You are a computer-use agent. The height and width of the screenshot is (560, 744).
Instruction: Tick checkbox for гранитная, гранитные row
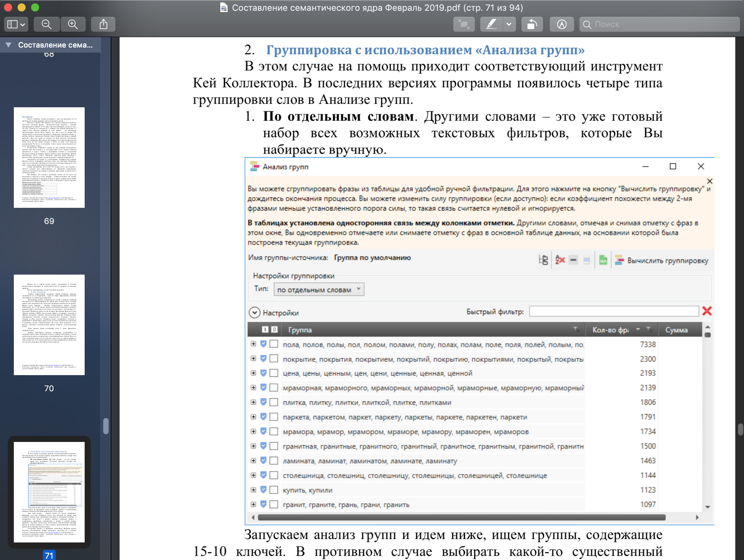pos(274,446)
